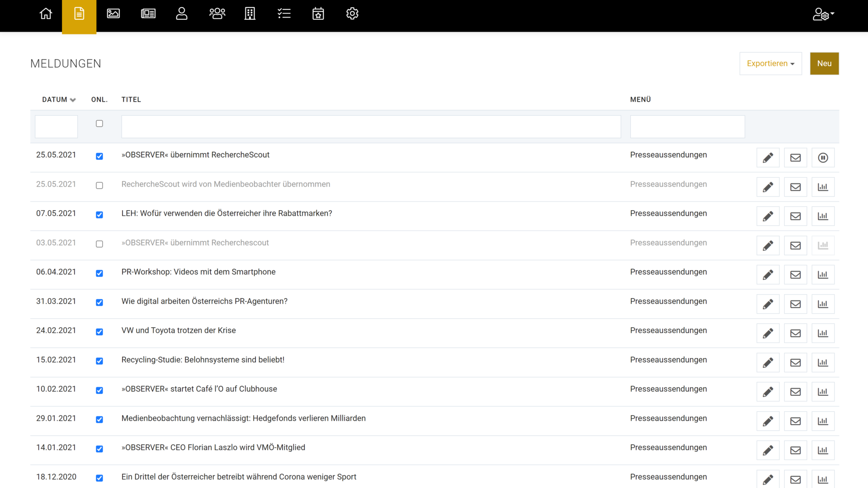The width and height of the screenshot is (868, 488).
Task: Open the calendar events icon
Action: coord(318,14)
